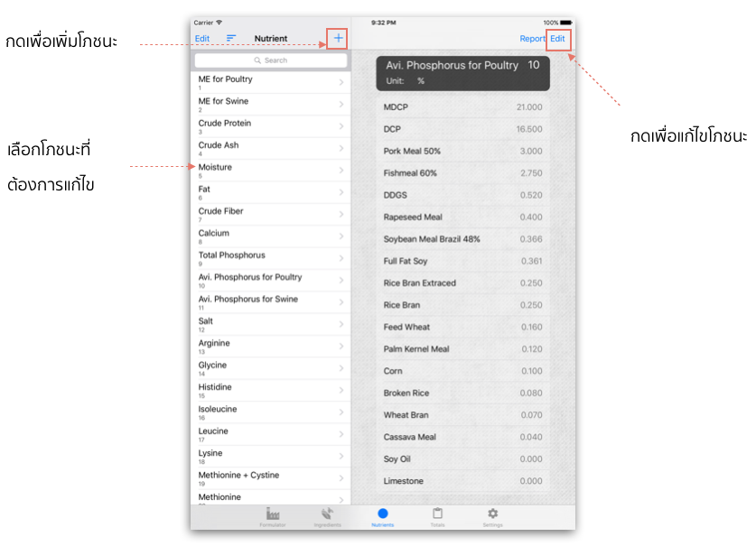Select the Fishmeal 60% ingredient row
This screenshot has width=756, height=546.
pos(462,173)
